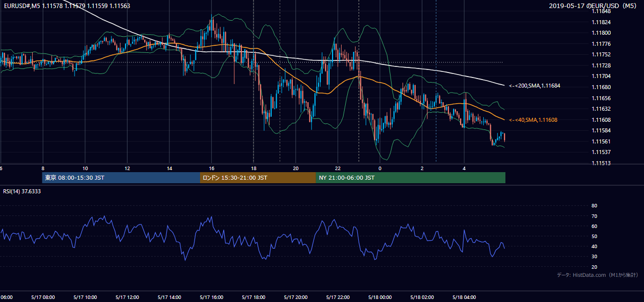Click hour tick 12 under price chart
The height and width of the screenshot is (302, 644).
tap(127, 168)
